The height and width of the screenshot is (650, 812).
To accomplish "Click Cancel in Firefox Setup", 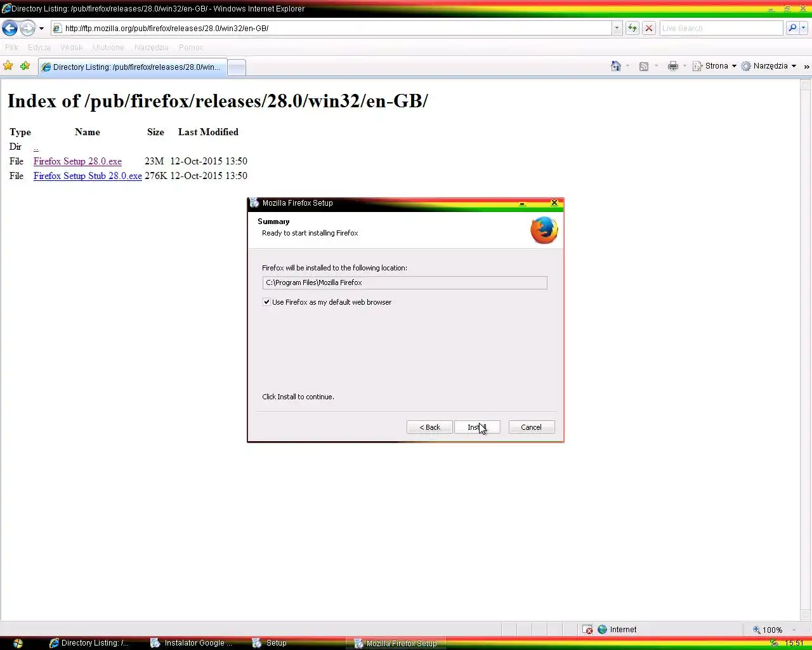I will (532, 427).
